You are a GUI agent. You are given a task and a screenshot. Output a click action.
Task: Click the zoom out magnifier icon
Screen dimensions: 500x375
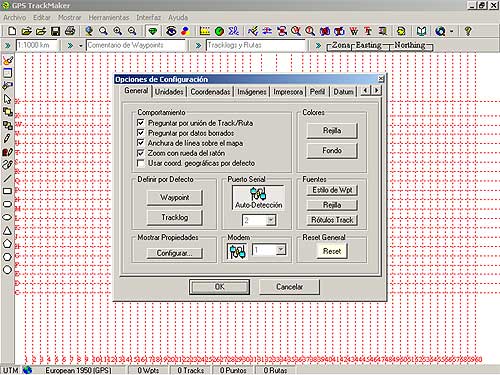tap(132, 31)
